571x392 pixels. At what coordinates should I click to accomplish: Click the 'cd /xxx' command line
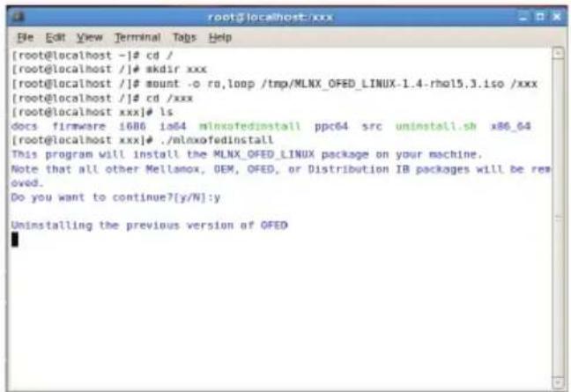pos(102,99)
